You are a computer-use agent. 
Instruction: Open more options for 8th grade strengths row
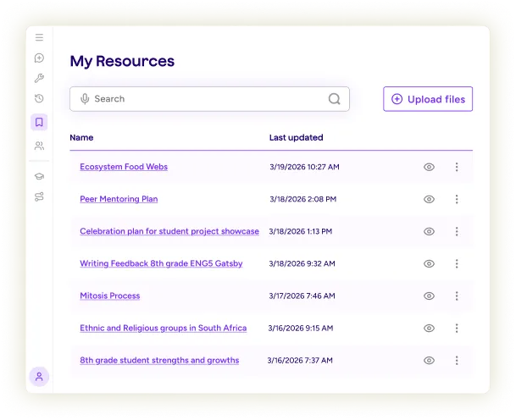pyautogui.click(x=457, y=361)
